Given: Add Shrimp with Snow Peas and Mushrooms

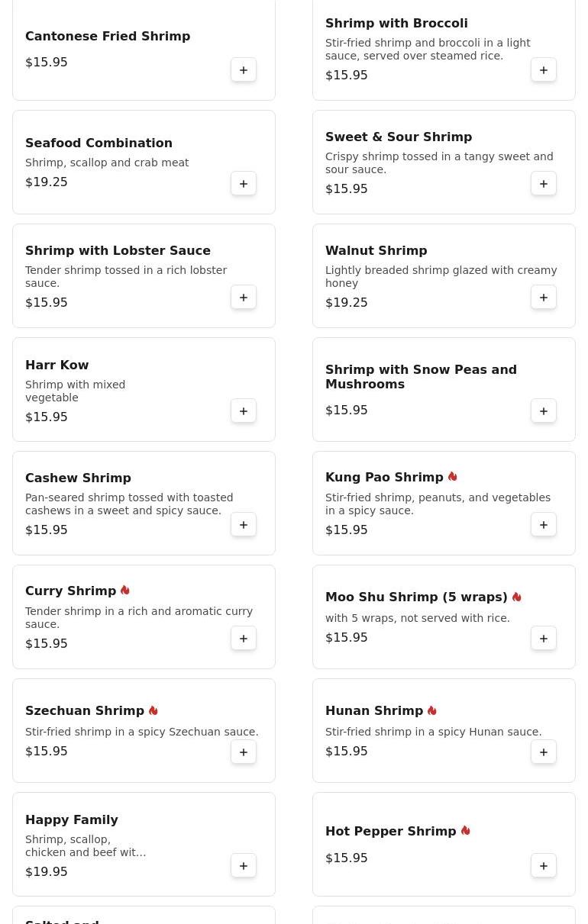Looking at the screenshot, I should (544, 411).
